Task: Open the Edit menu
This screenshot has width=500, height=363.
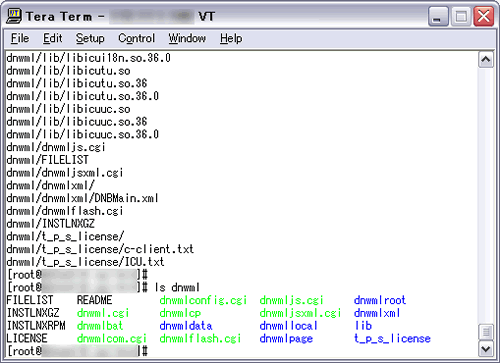Action: [52, 38]
